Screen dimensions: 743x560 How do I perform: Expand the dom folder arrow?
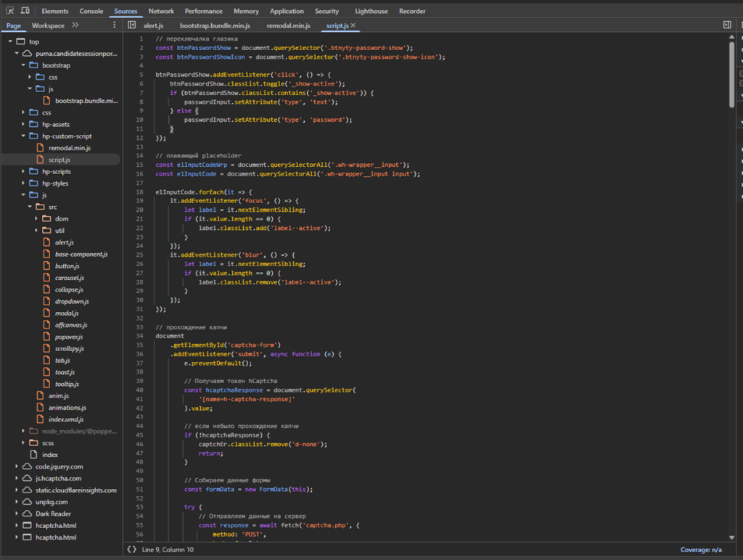pyautogui.click(x=36, y=218)
